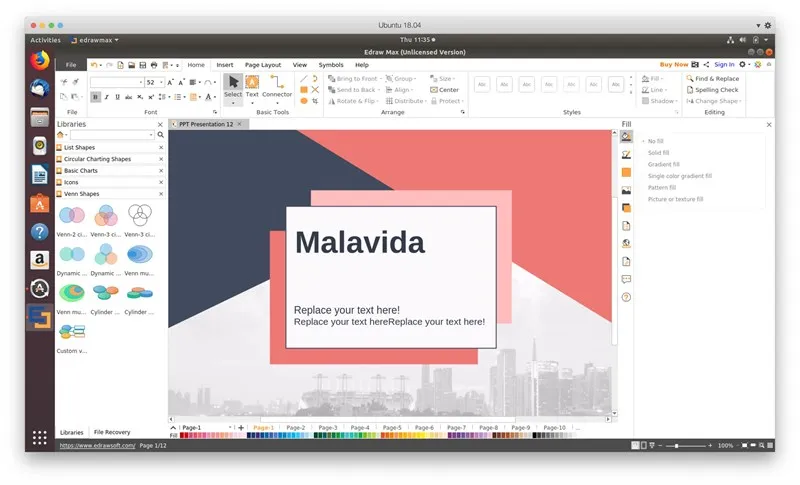This screenshot has width=800, height=485.
Task: Open Firefox from the Ubuntu dock
Action: tap(40, 61)
